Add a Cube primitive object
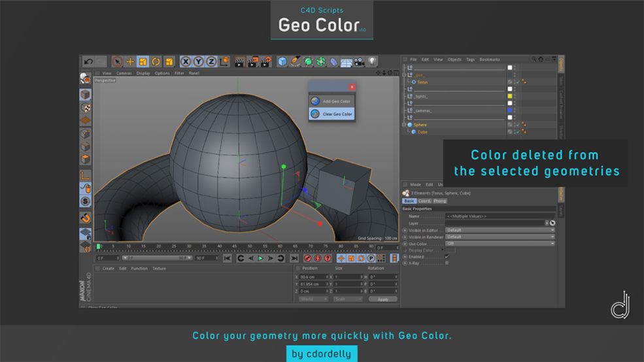This screenshot has width=644, height=362. [x=282, y=61]
